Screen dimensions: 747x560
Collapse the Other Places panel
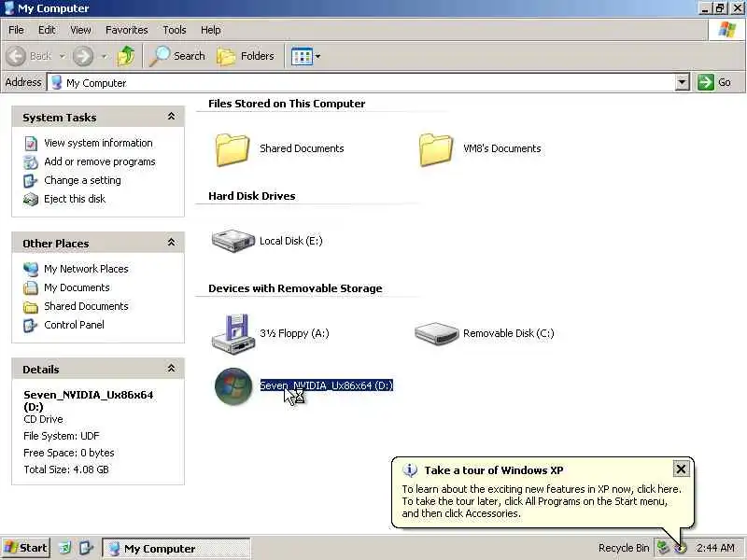pyautogui.click(x=171, y=243)
